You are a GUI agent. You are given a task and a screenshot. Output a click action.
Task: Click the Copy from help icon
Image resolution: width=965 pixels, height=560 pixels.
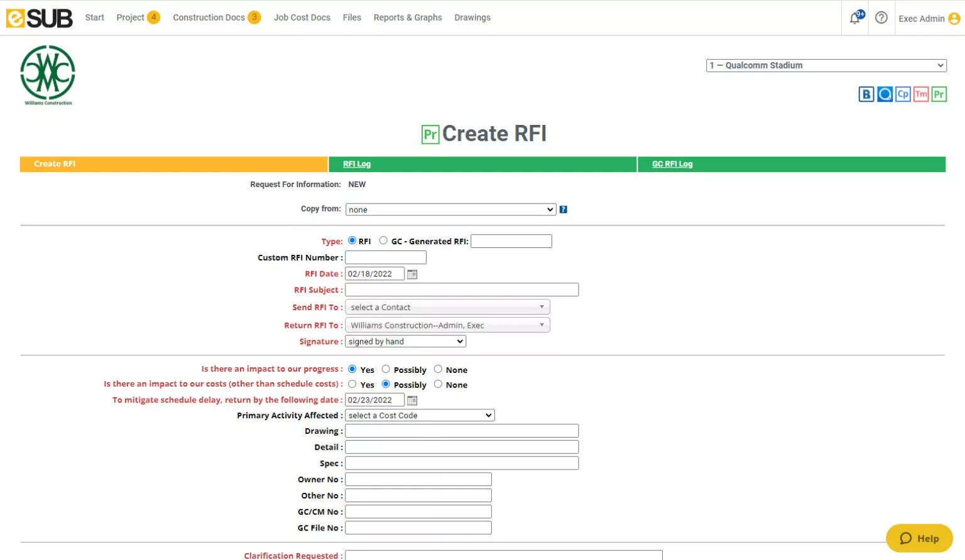pos(564,210)
